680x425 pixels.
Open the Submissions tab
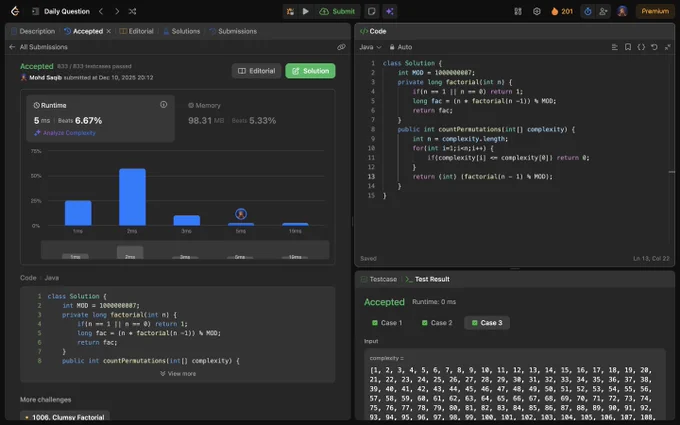coord(233,31)
